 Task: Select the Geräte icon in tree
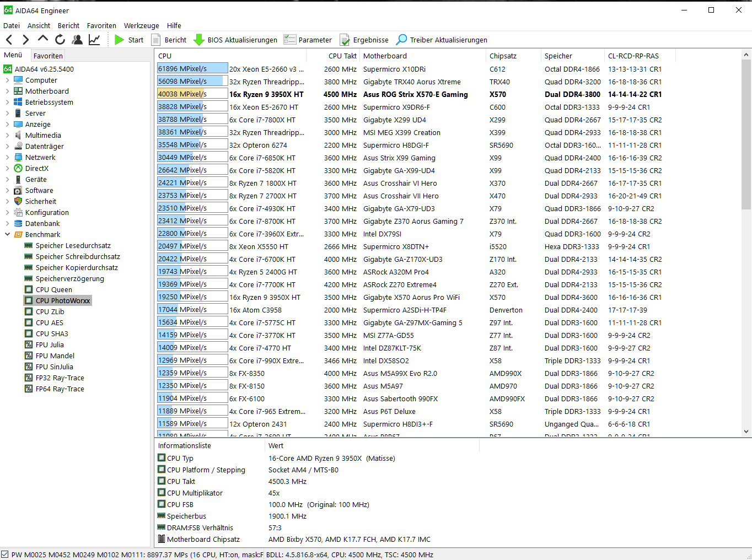(18, 179)
